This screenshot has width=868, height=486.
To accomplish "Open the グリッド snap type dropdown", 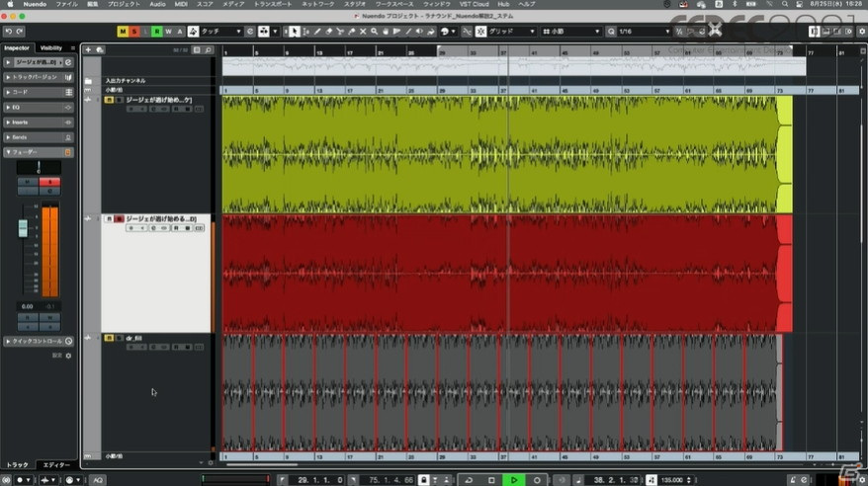I will pos(510,32).
